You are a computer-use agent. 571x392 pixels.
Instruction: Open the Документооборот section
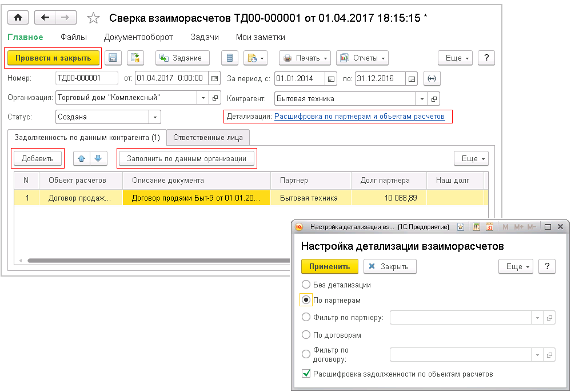[138, 37]
